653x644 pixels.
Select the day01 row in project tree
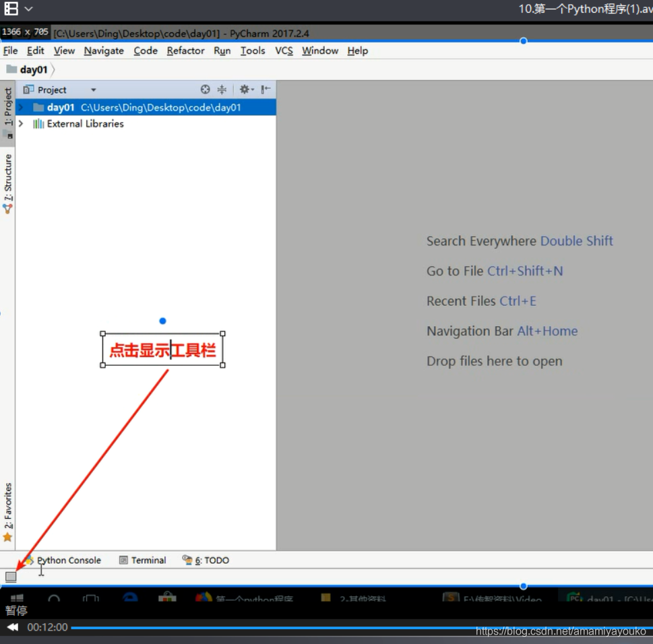[x=146, y=107]
